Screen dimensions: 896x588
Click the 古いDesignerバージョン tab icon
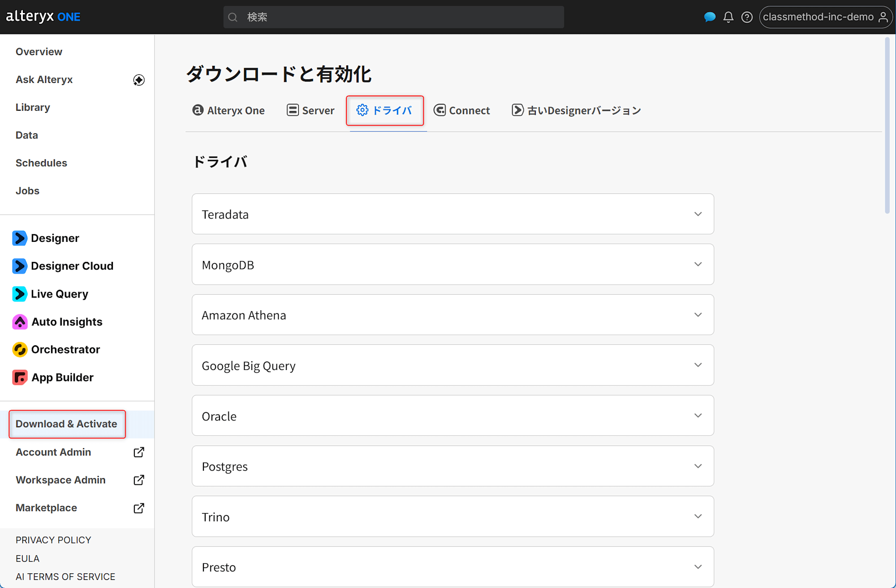(517, 110)
